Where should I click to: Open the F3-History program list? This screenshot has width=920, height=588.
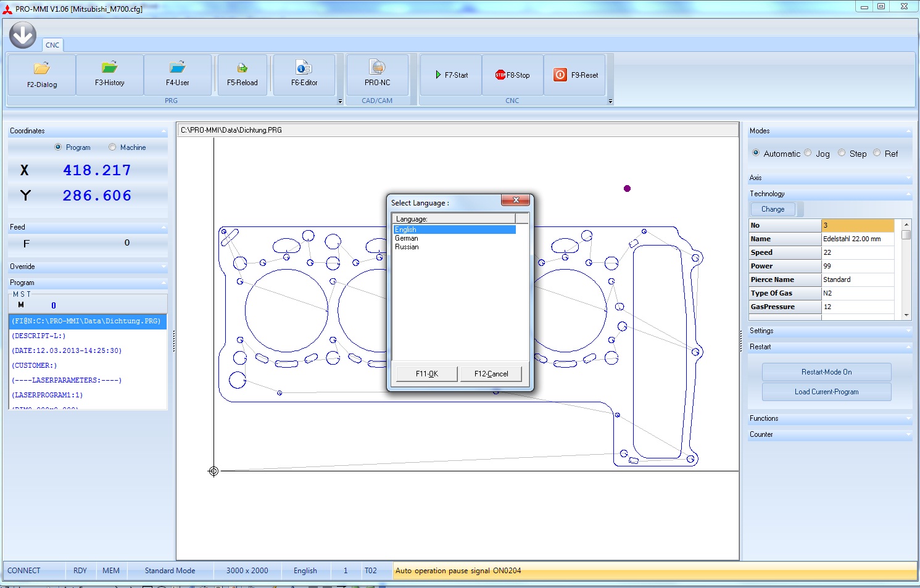click(x=110, y=75)
